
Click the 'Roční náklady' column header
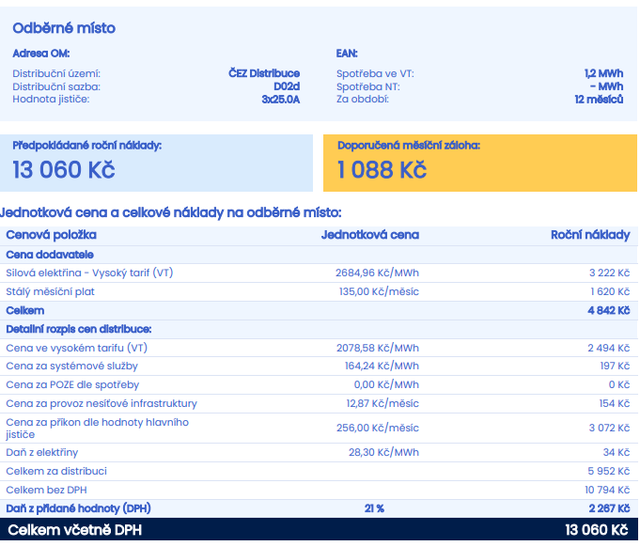pos(590,235)
